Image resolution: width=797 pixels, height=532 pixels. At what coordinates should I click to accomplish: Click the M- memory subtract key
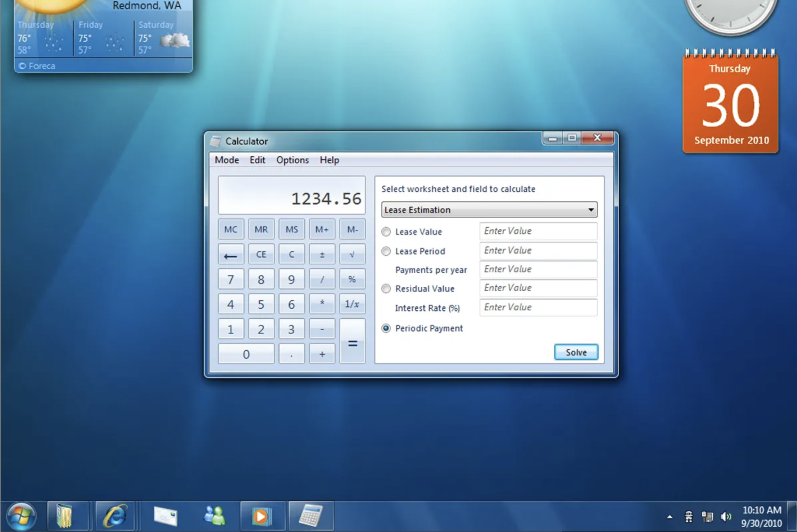click(x=352, y=229)
